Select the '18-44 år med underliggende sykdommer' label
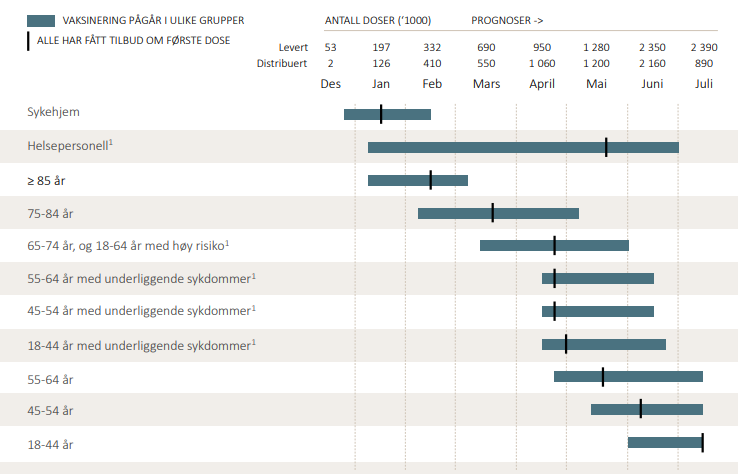 (141, 344)
